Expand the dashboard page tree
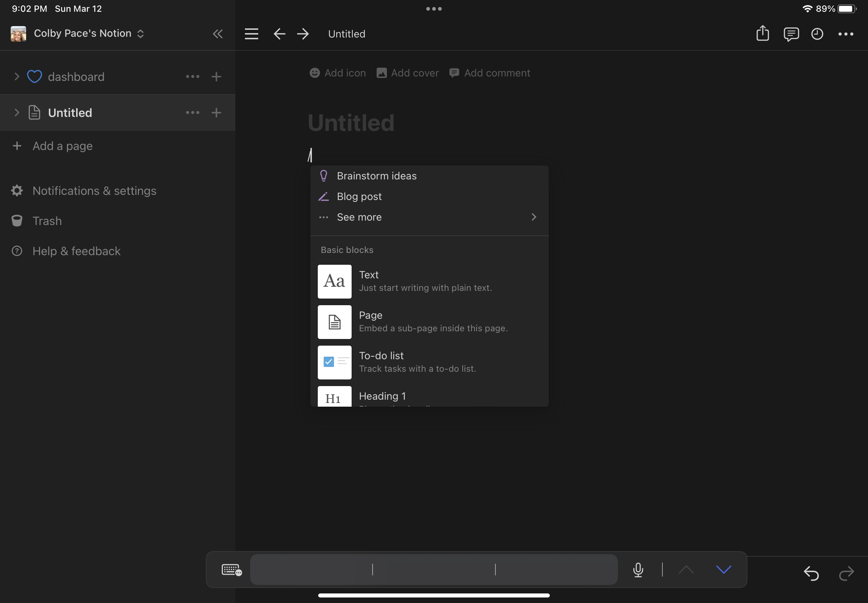Image resolution: width=868 pixels, height=603 pixels. point(17,77)
